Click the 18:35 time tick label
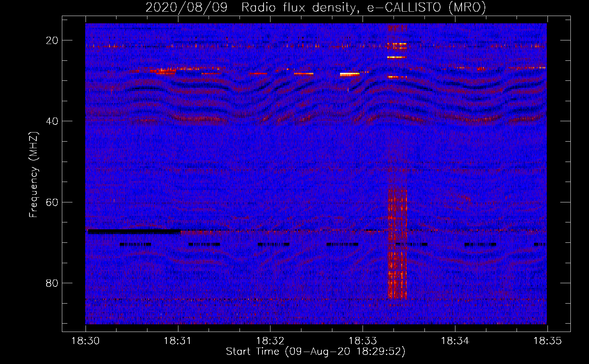Screen dimensions: 589x364 [x=548, y=341]
